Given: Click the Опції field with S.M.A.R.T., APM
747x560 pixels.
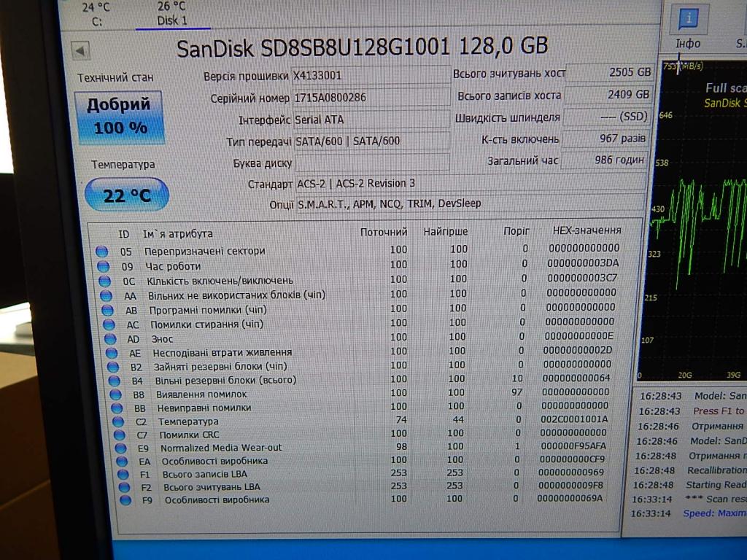Looking at the screenshot, I should pos(471,204).
